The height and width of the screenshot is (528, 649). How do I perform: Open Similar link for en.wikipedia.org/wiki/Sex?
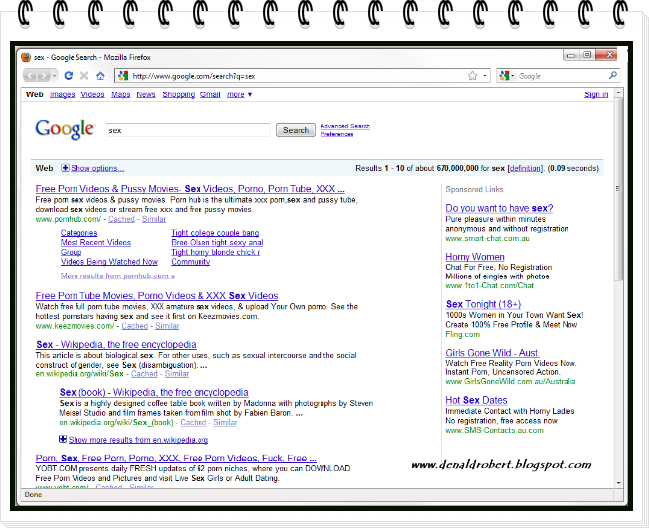pyautogui.click(x=177, y=374)
